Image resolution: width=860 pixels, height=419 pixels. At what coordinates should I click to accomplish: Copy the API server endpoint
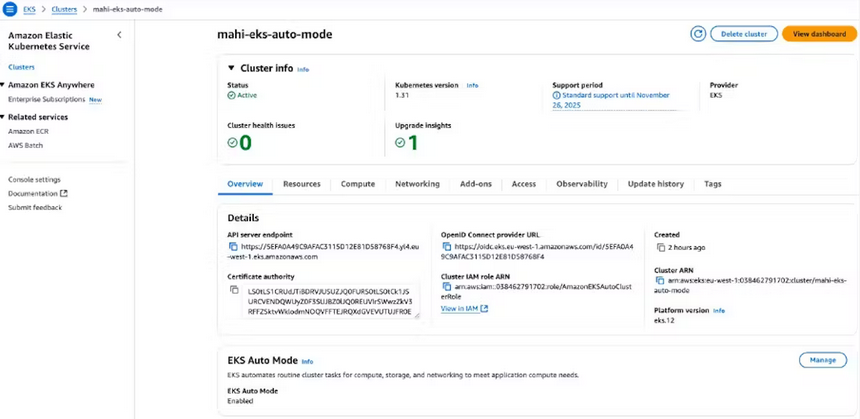(232, 247)
